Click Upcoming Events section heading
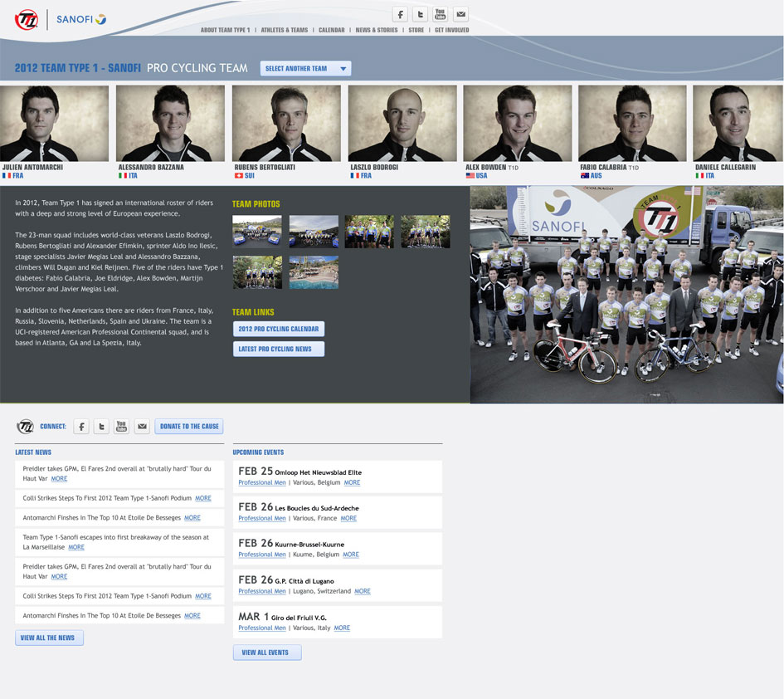 (x=258, y=452)
